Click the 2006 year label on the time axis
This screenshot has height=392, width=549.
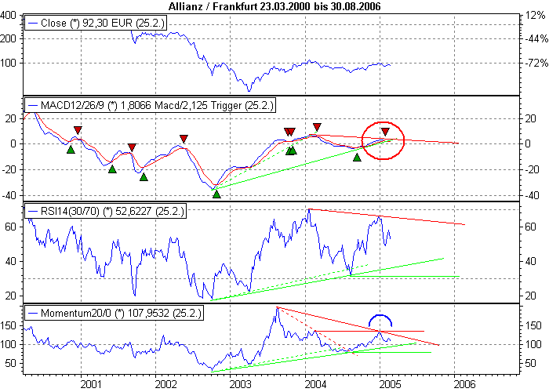[x=464, y=384]
